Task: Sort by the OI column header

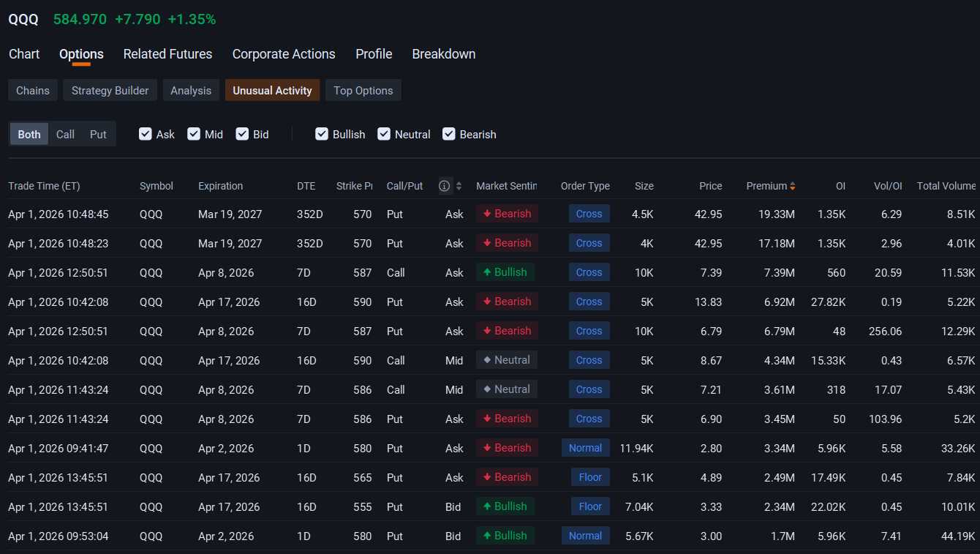Action: pos(841,186)
